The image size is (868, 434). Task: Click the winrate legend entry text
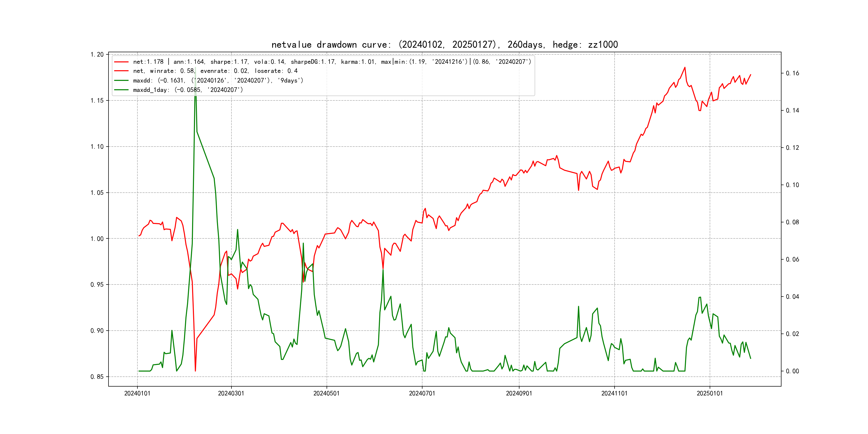pyautogui.click(x=215, y=71)
